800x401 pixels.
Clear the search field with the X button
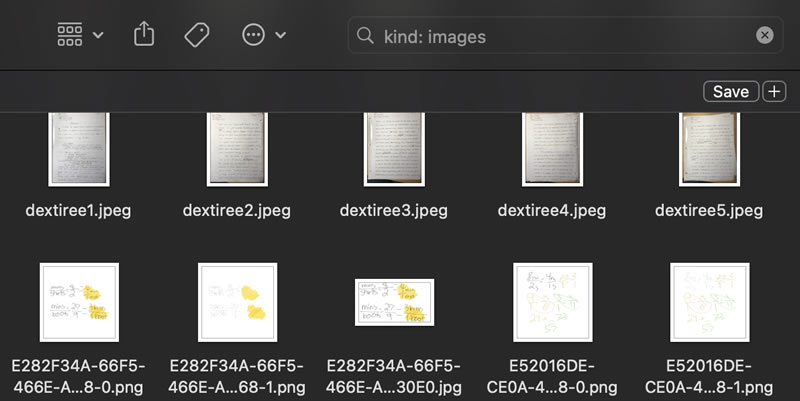point(764,35)
